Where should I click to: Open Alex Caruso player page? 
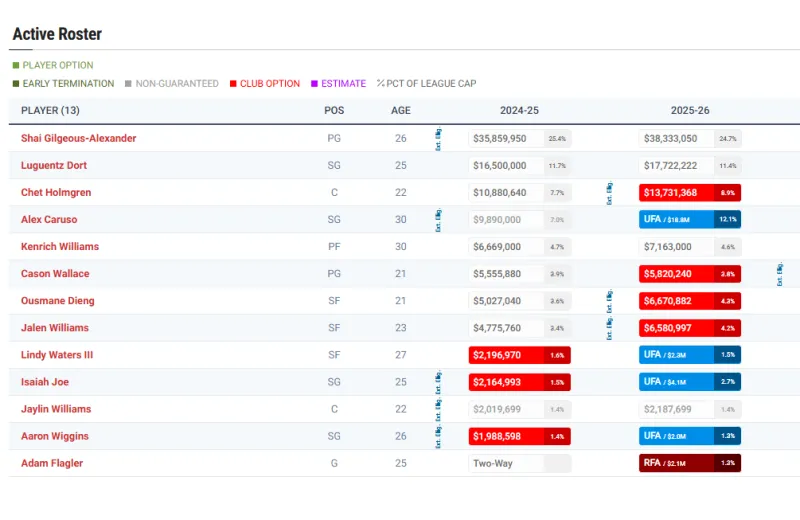click(x=49, y=219)
